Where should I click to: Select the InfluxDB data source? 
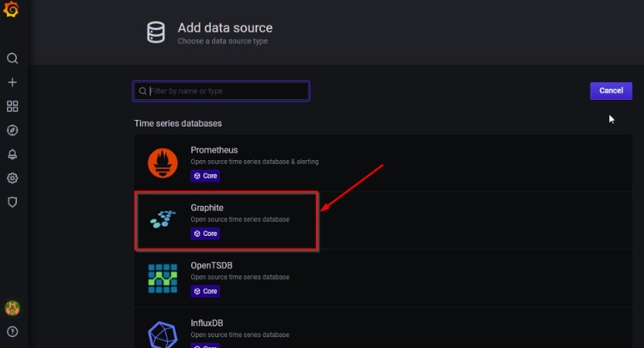coord(383,328)
